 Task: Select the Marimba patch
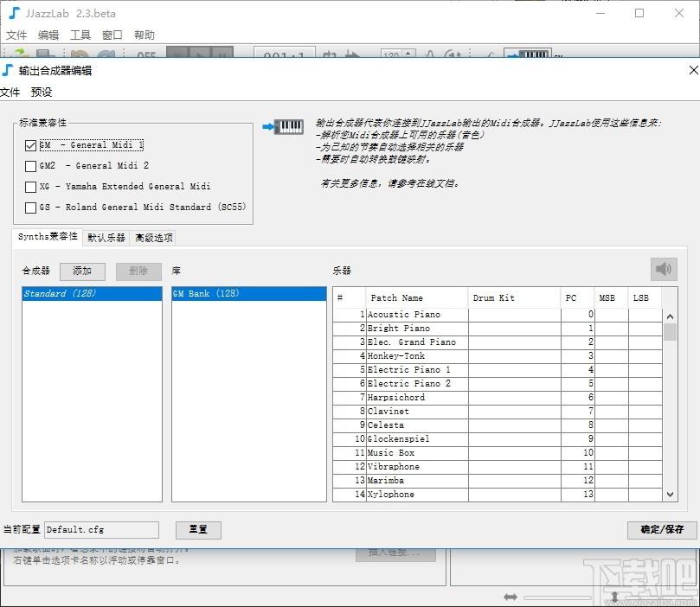tap(498, 481)
